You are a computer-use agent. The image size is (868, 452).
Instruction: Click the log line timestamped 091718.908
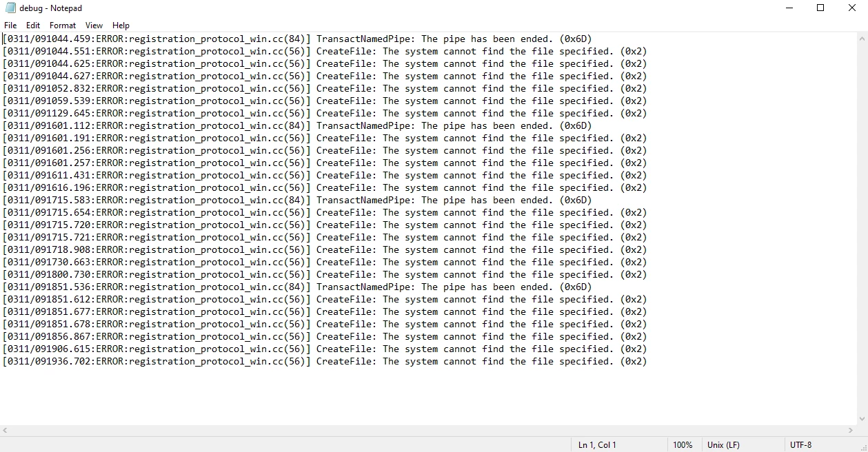coord(325,250)
